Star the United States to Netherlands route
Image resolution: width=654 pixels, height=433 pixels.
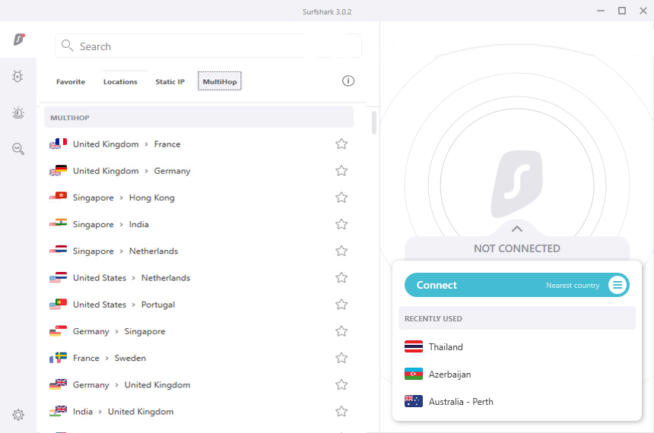[x=342, y=277]
